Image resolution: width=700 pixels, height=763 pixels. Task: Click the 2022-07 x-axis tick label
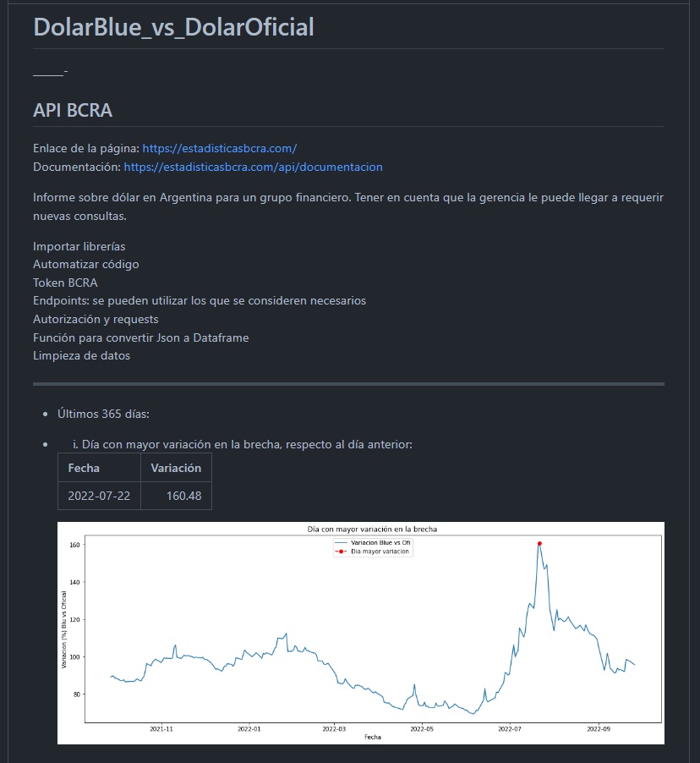(509, 729)
